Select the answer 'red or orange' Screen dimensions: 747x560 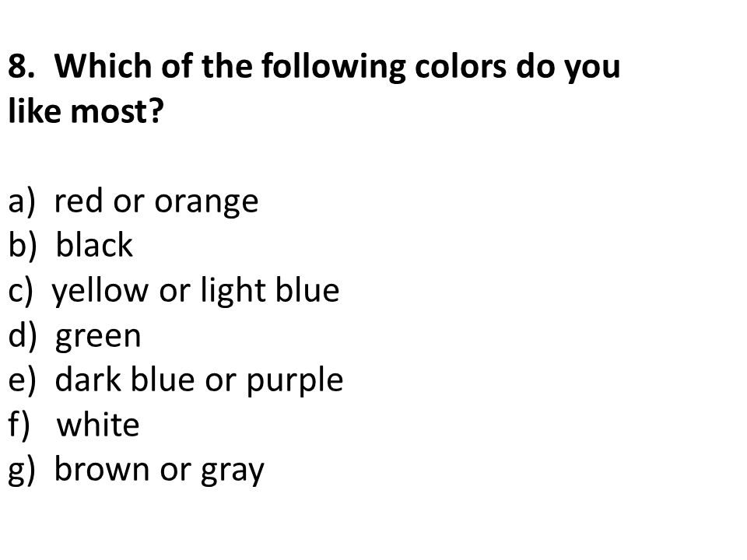click(x=156, y=202)
